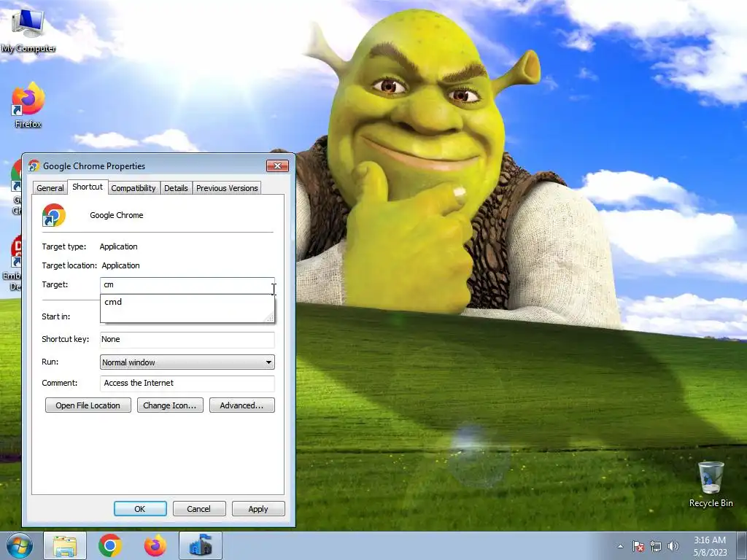This screenshot has height=560, width=747.
Task: Open the Advanced settings button
Action: click(242, 405)
